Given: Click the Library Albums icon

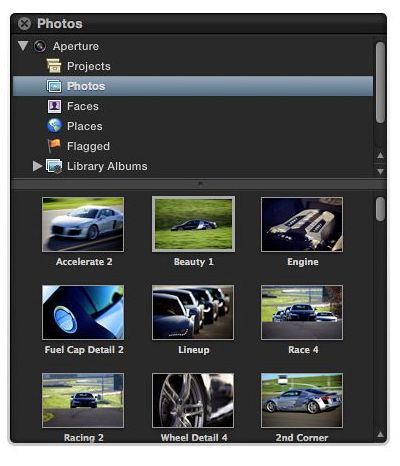Looking at the screenshot, I should [54, 166].
